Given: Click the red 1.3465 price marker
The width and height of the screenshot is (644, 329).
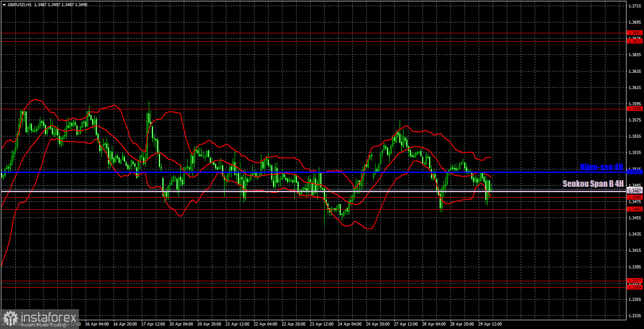Looking at the screenshot, I should (x=635, y=209).
